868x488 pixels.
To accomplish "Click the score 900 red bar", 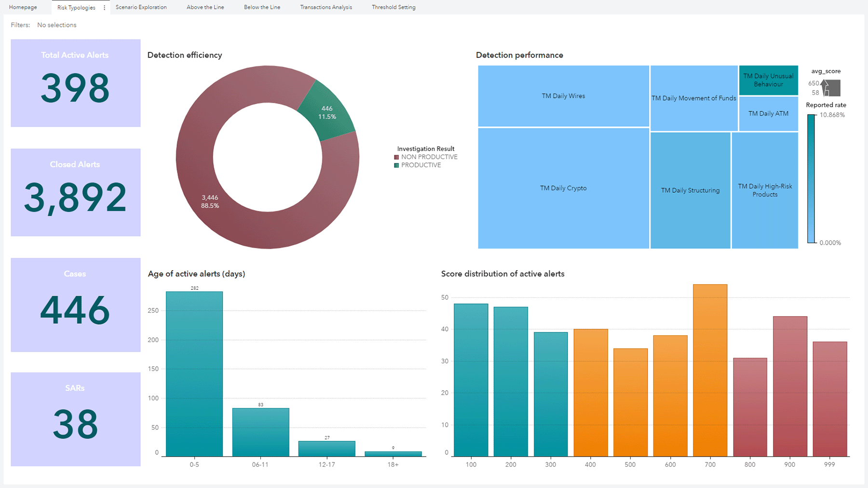I will click(x=790, y=386).
